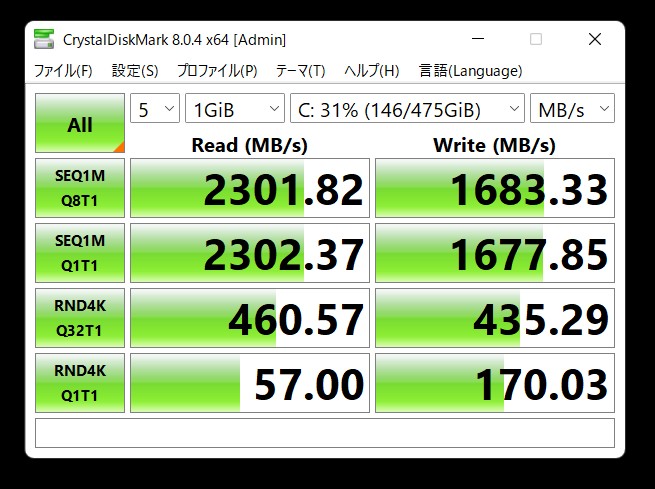Screen dimensions: 655x489
Task: Click the Read (MB/s) column header
Action: click(x=249, y=145)
